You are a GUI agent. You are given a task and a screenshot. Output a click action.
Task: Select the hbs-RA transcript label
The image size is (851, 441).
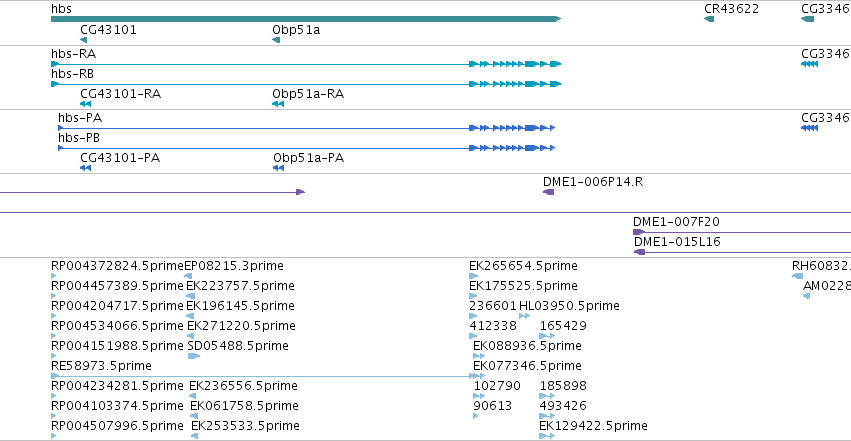(x=73, y=54)
